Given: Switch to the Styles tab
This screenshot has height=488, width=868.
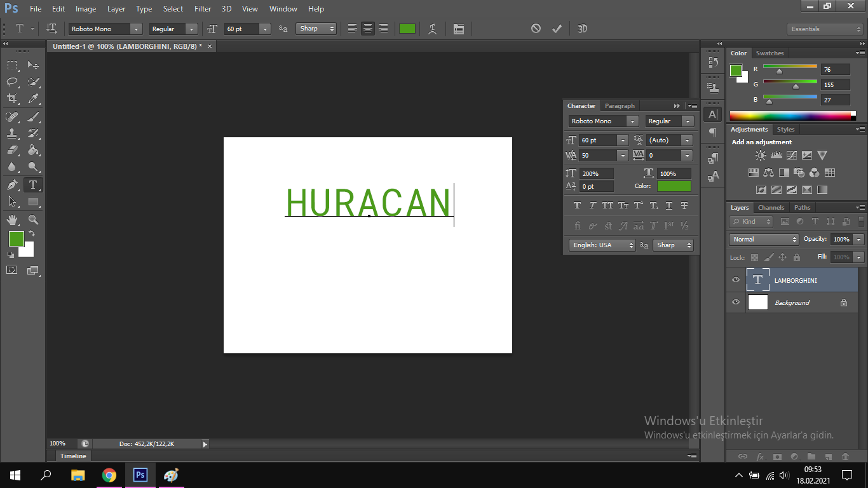Looking at the screenshot, I should (785, 130).
